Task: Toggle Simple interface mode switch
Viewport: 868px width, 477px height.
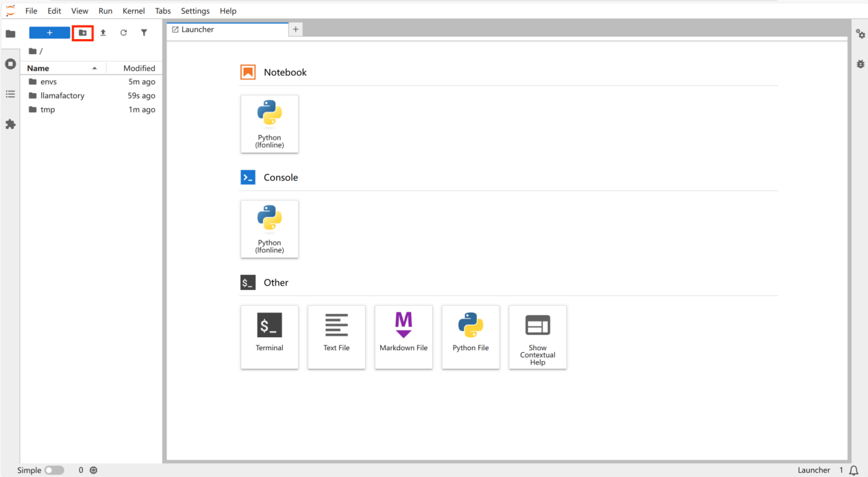Action: [54, 470]
